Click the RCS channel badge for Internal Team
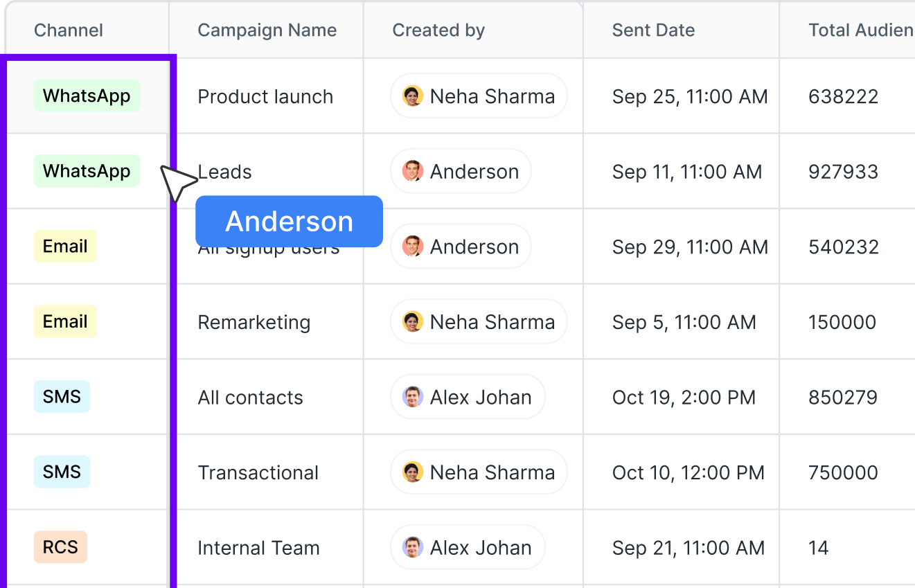The image size is (915, 588). (x=60, y=547)
